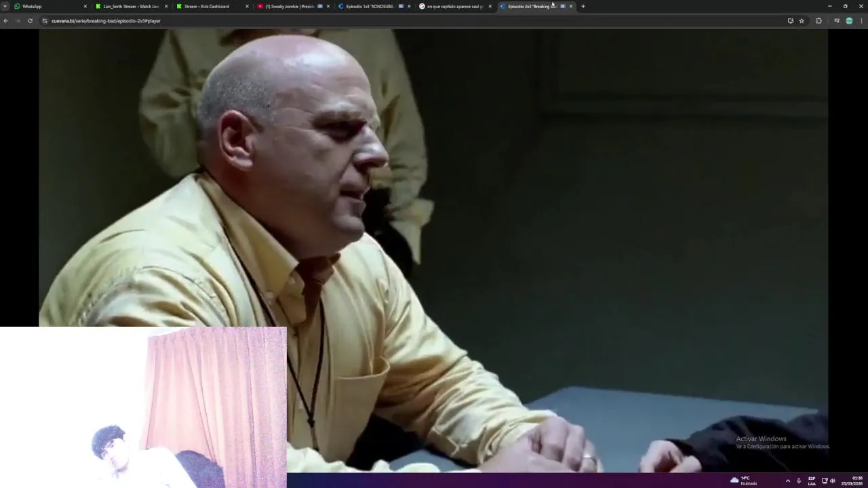The width and height of the screenshot is (868, 488).
Task: Bookmark this page with the star icon
Action: [x=802, y=21]
